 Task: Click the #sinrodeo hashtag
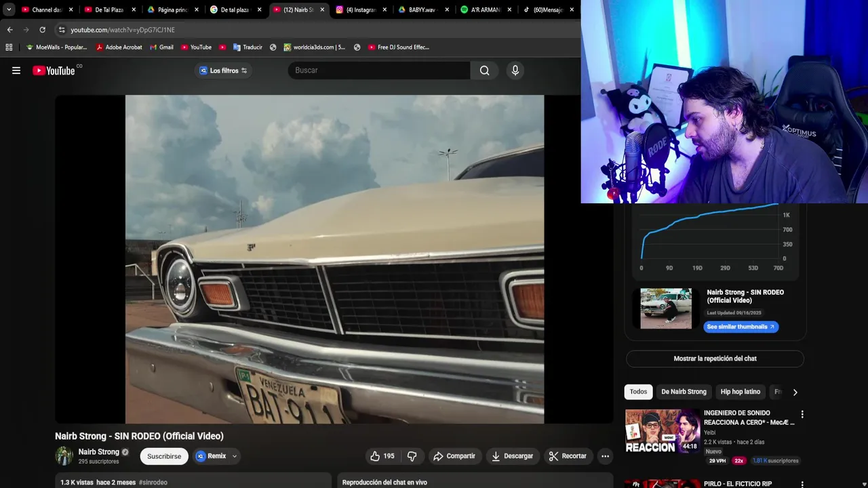click(153, 483)
